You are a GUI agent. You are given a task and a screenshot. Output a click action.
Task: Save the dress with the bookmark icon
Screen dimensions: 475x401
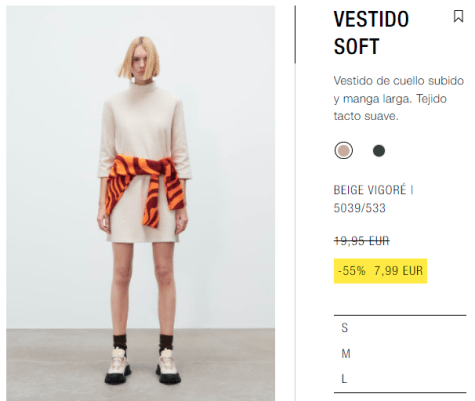pos(458,16)
